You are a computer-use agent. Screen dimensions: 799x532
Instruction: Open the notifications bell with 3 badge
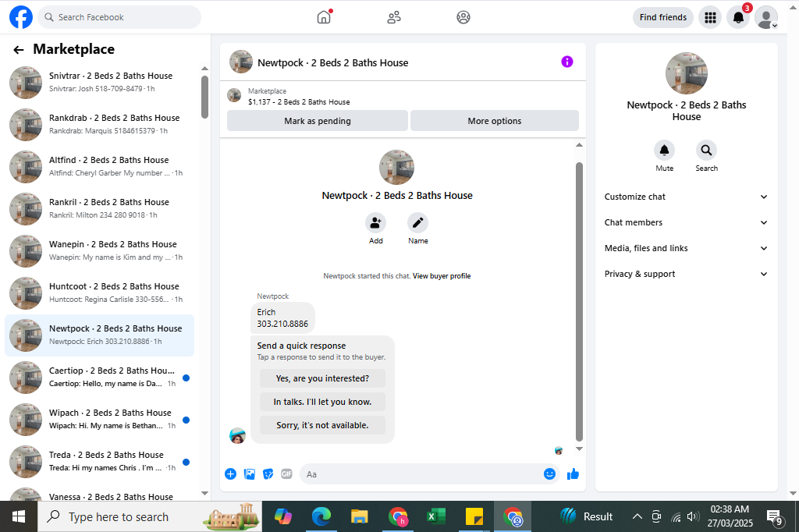(738, 17)
